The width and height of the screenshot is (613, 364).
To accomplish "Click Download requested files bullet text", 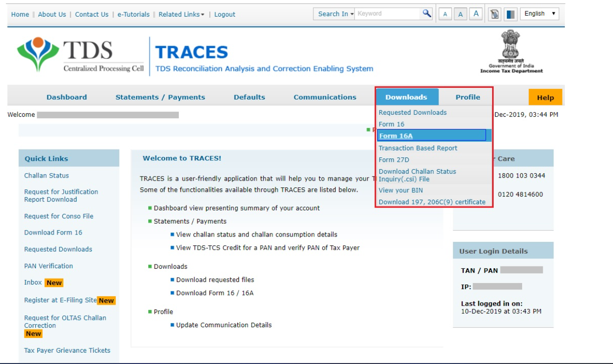I will click(x=215, y=280).
